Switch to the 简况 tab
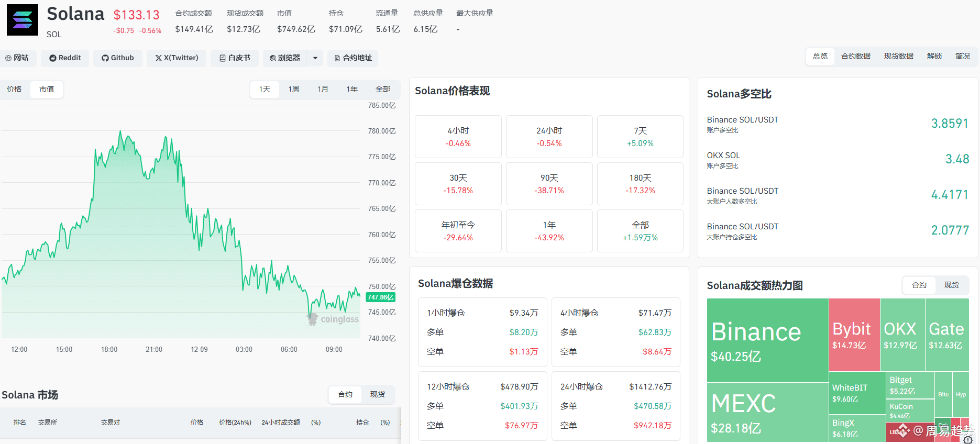Image resolution: width=980 pixels, height=444 pixels. [962, 57]
